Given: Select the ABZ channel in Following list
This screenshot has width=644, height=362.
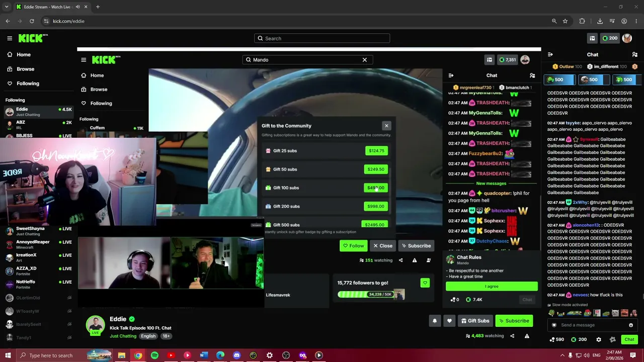Looking at the screenshot, I should (38, 125).
